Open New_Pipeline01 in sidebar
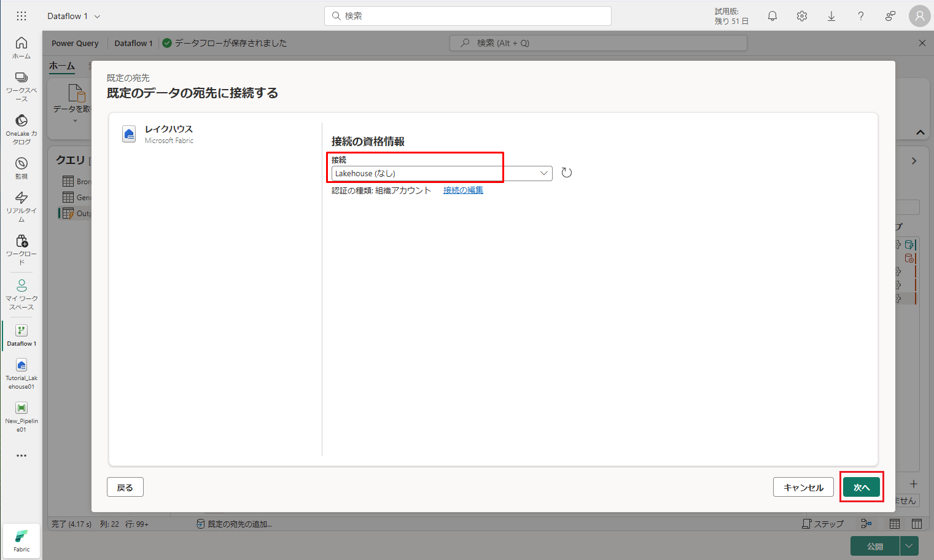The width and height of the screenshot is (934, 560). [21, 416]
